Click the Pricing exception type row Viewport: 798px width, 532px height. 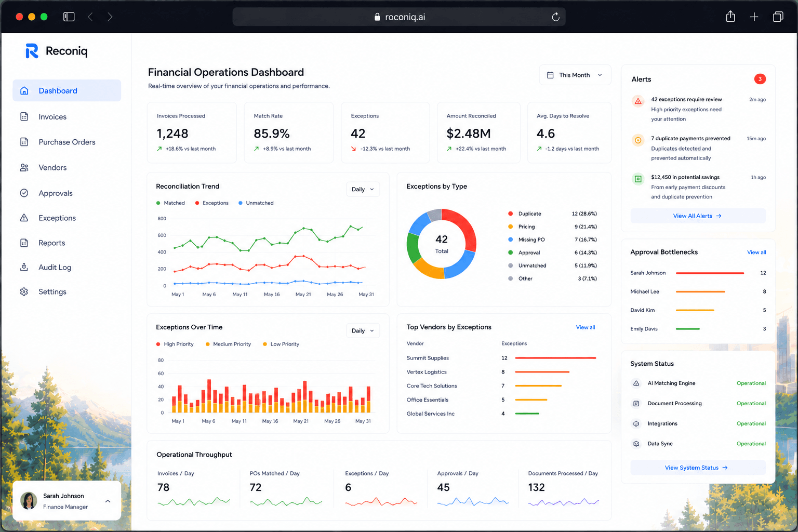(552, 227)
